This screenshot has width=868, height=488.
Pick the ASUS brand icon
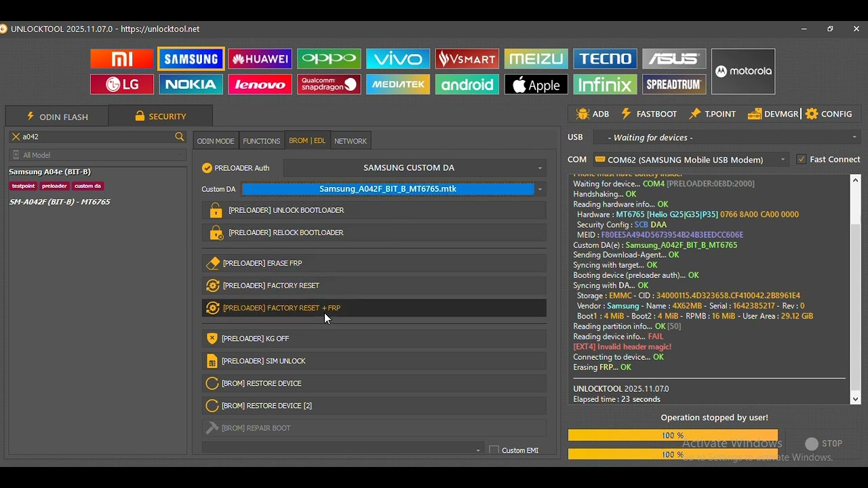point(675,59)
